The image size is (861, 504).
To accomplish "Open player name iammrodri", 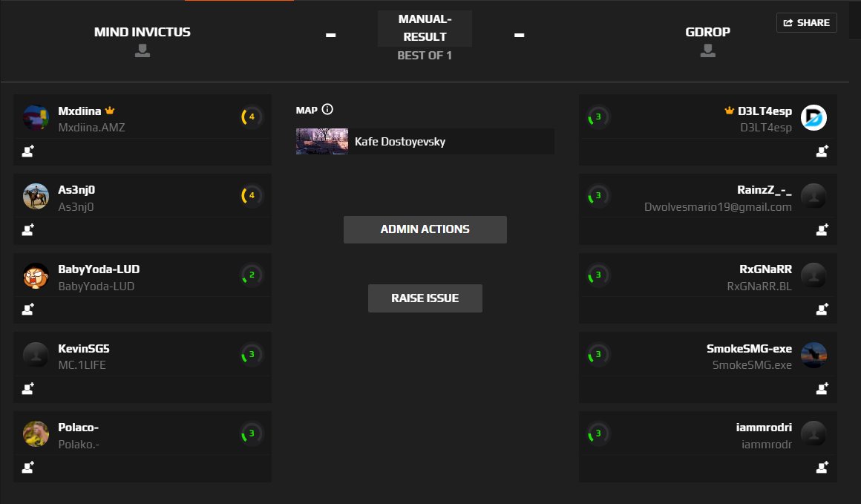I will point(764,427).
